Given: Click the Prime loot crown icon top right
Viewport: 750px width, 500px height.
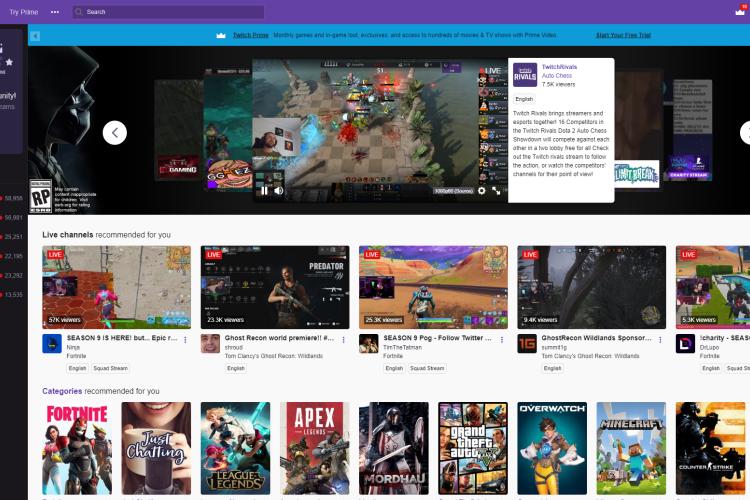Looking at the screenshot, I should 740,11.
